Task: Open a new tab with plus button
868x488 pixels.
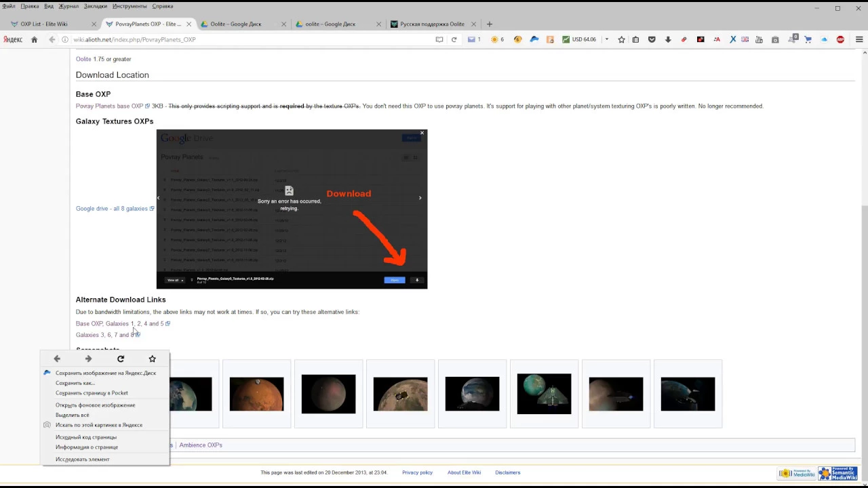Action: coord(490,24)
